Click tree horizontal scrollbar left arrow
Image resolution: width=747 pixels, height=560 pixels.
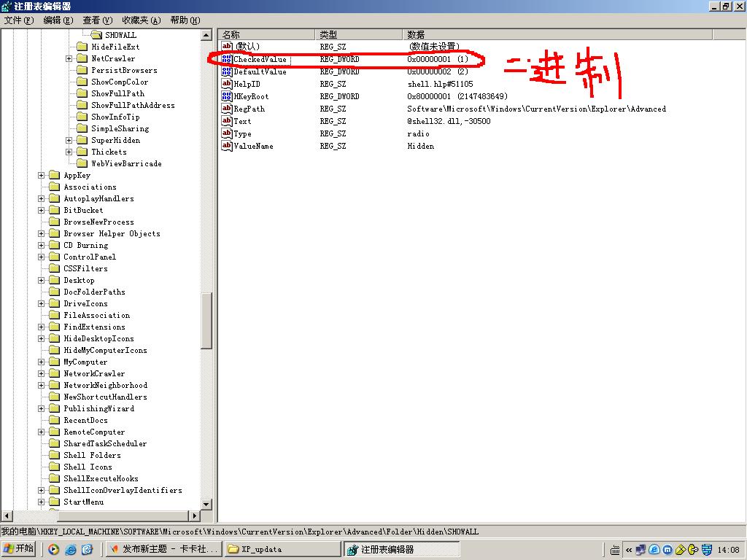(7, 516)
